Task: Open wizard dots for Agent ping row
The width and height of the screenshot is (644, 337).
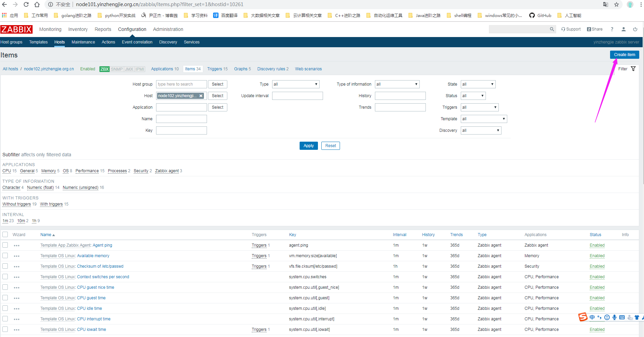Action: [17, 246]
